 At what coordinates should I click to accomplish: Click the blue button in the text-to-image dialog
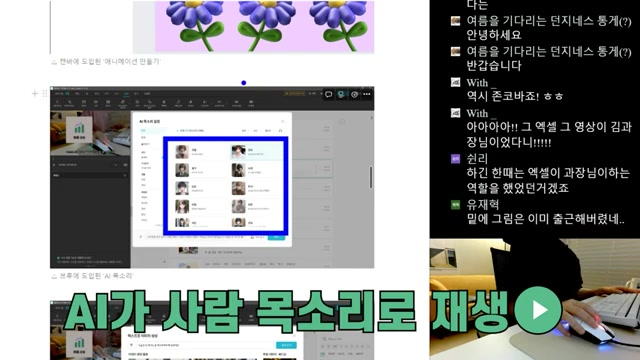pos(286,345)
